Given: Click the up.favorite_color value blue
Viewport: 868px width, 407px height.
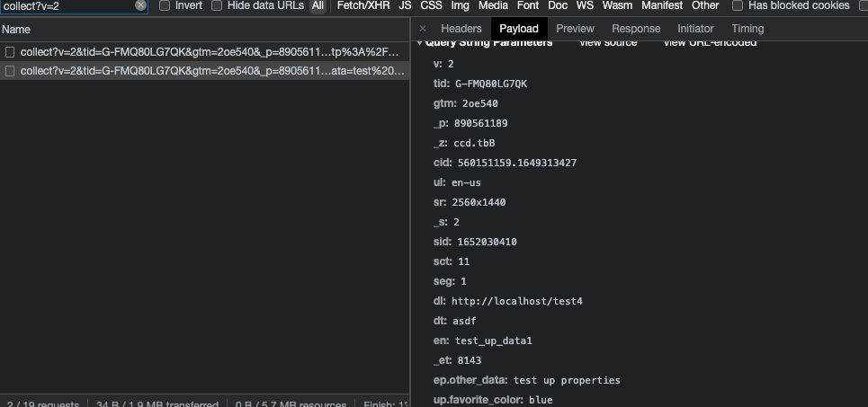Looking at the screenshot, I should (541, 401).
